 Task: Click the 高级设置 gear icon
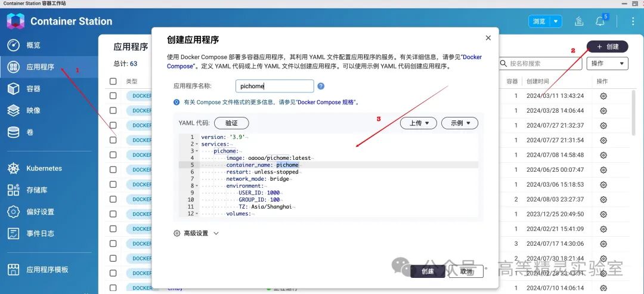(x=177, y=233)
